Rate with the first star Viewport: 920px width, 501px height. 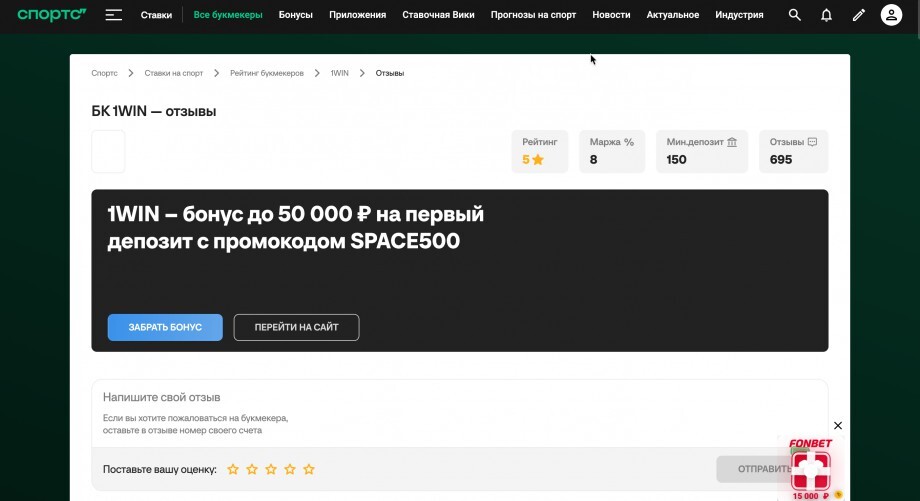(x=233, y=469)
